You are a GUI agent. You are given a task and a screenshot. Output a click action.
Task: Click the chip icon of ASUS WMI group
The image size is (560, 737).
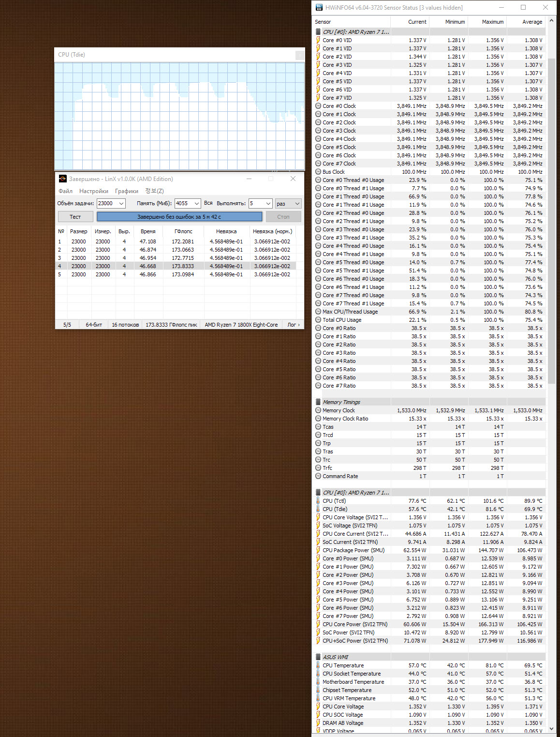tap(318, 657)
